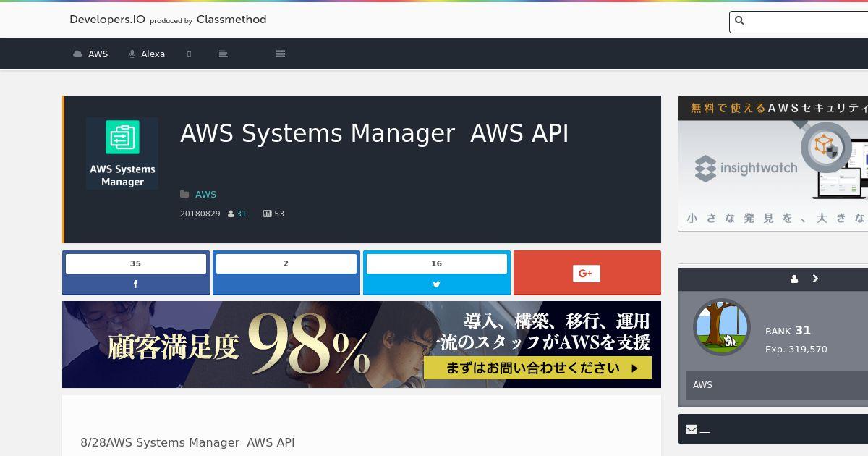Click the article title AWS Systems Manager AWS API
Image resolution: width=868 pixels, height=456 pixels.
[375, 133]
